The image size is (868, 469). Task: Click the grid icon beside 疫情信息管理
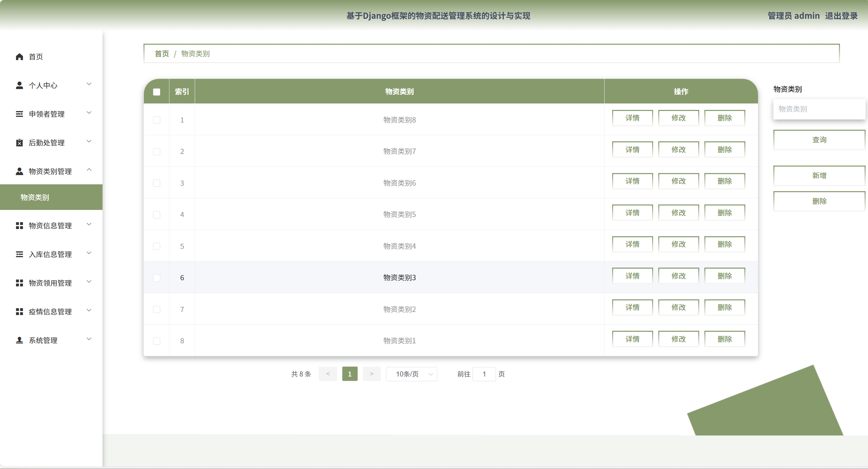pos(19,312)
